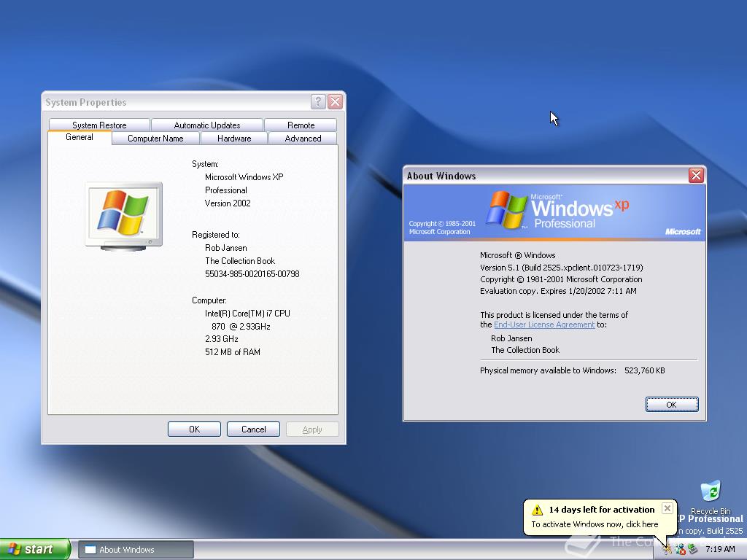Screen dimensions: 747x560
Task: Open the End-User License Agreement link
Action: pos(544,324)
